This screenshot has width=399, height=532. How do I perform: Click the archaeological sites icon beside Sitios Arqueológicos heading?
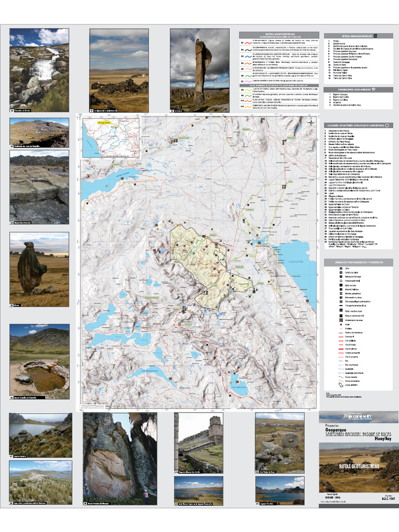(376, 36)
